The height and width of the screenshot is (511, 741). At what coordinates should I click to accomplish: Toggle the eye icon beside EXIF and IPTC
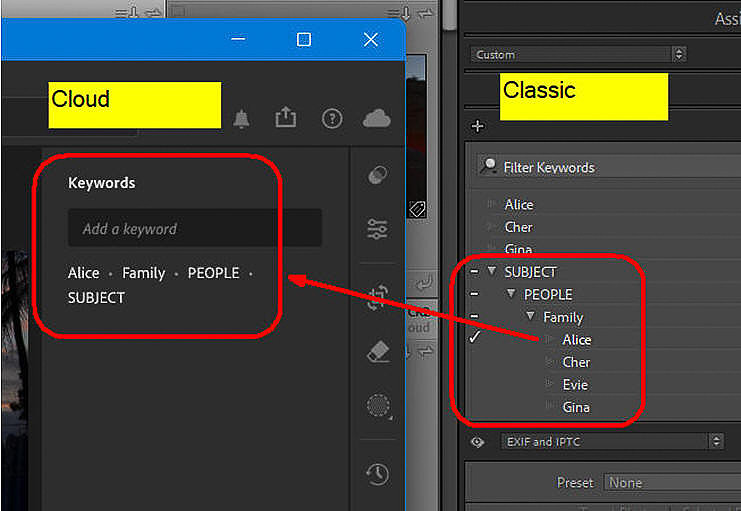click(x=477, y=442)
